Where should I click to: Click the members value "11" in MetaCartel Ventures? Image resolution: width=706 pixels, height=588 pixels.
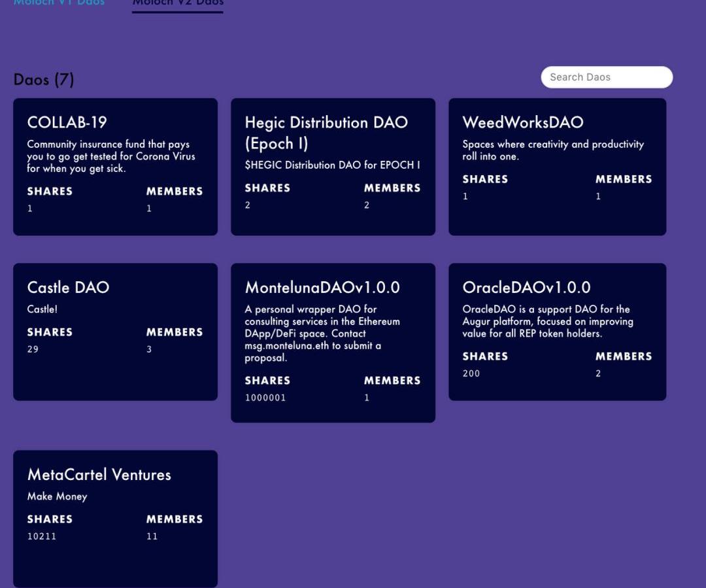(152, 536)
